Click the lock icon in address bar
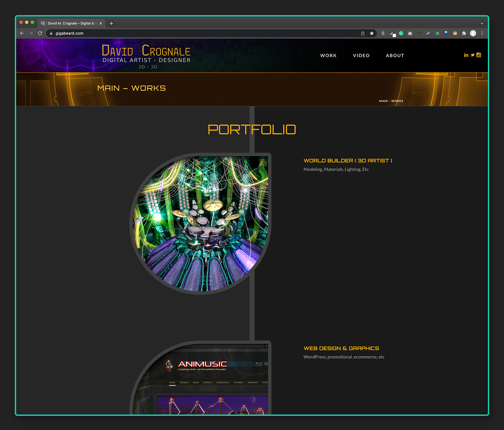Screen dimensions: 504x430 (51, 33)
